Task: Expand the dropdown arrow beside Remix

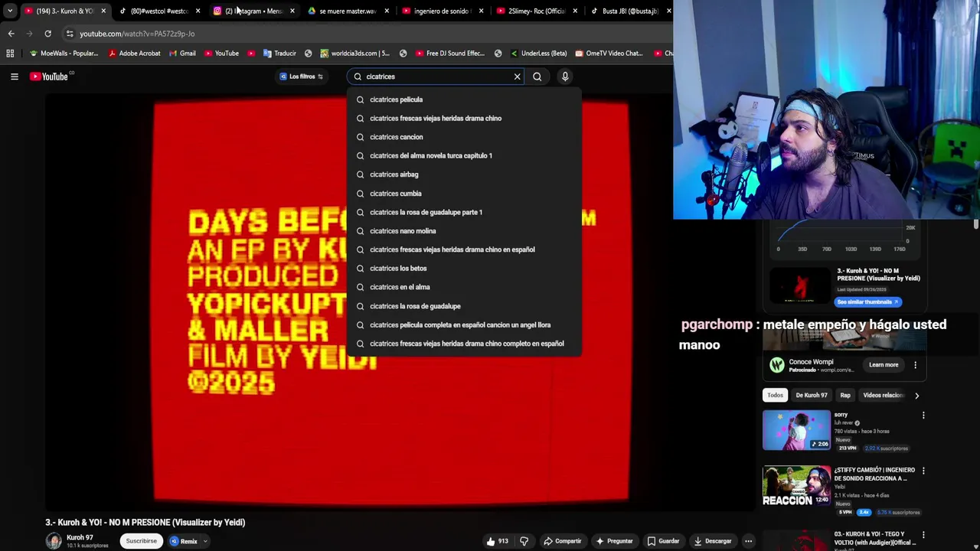Action: click(x=205, y=541)
